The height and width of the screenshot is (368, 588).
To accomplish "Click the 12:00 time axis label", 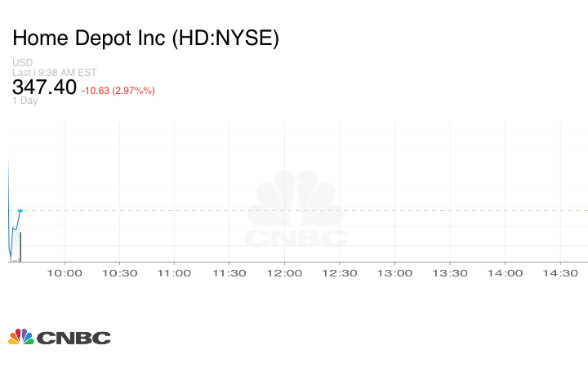I will point(284,273).
